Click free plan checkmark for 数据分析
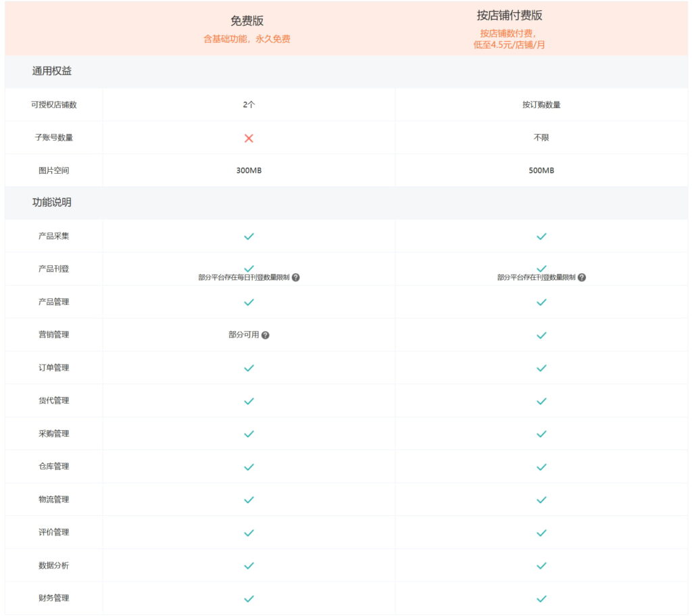 (x=249, y=565)
